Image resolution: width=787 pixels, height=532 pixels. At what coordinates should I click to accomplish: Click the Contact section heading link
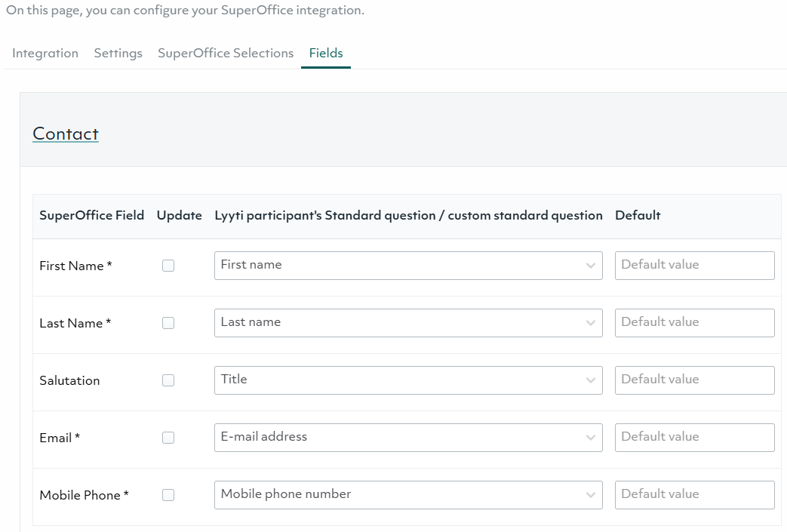click(66, 134)
